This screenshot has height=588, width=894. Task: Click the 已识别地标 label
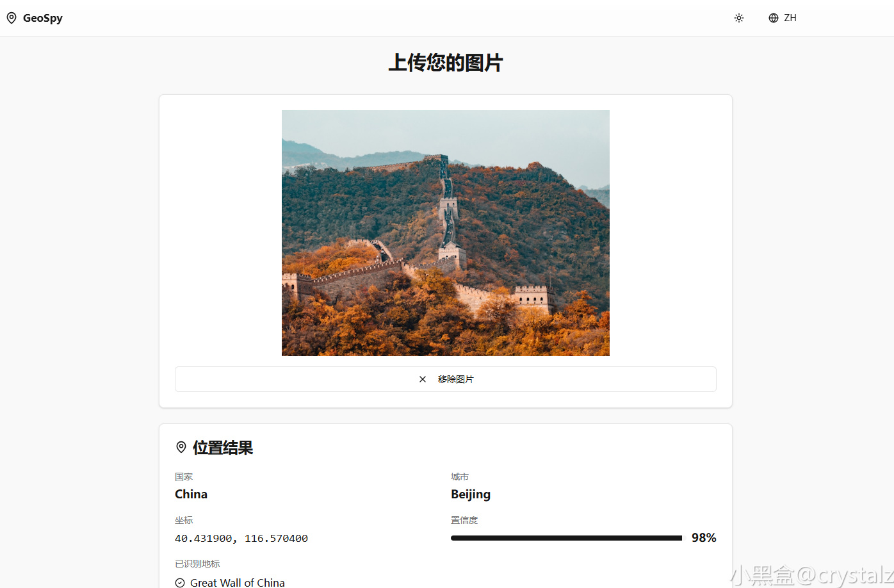tap(197, 564)
